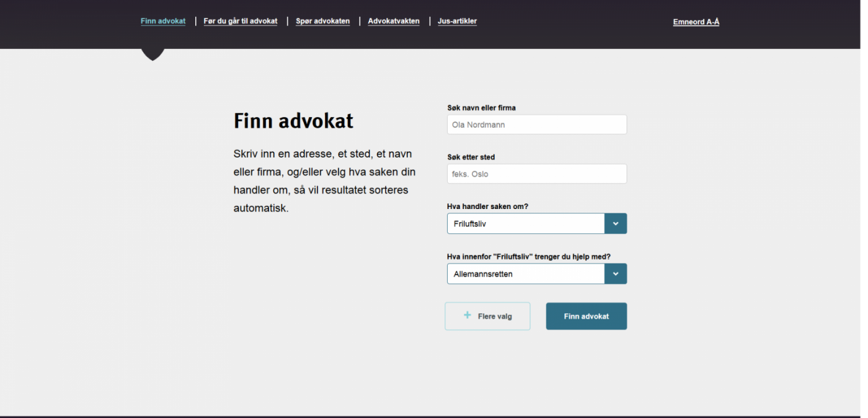Viewport: 868px width, 418px height.
Task: Click the 'Søk navn eller firma' label
Action: 481,108
